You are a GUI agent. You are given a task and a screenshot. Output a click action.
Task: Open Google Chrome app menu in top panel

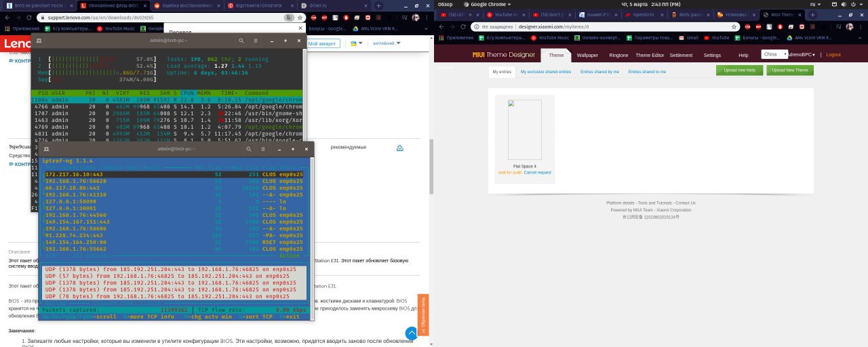(x=488, y=4)
